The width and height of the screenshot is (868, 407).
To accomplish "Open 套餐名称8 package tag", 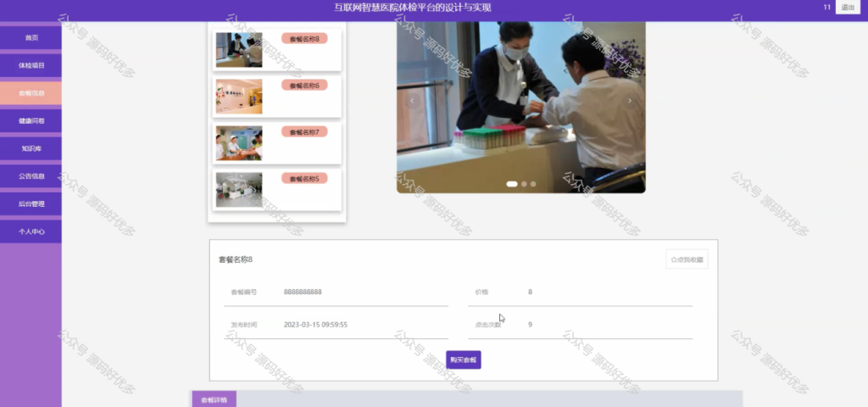I will coord(304,38).
